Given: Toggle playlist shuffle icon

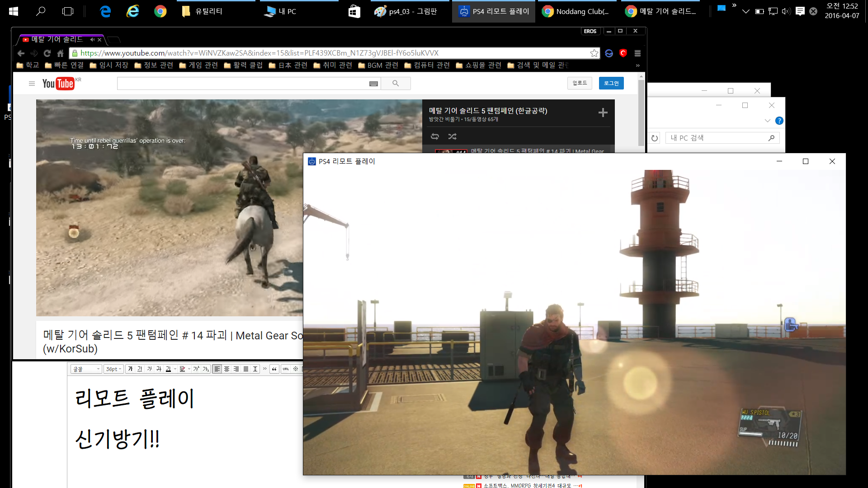Looking at the screenshot, I should (x=452, y=136).
